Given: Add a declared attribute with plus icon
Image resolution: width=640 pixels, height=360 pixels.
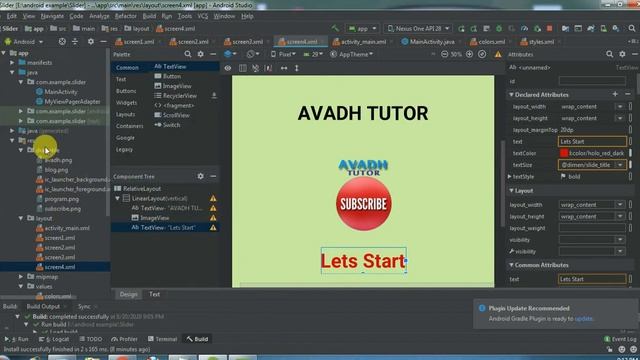Looking at the screenshot, I should pos(615,94).
